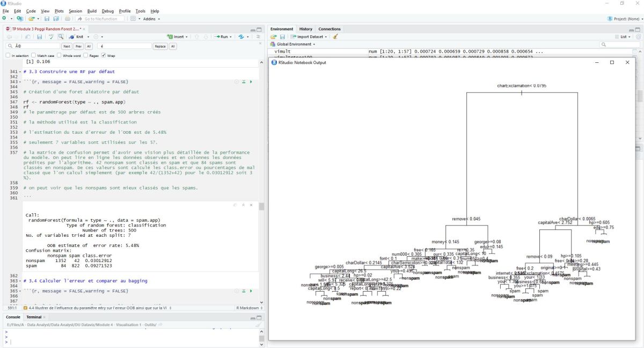Enable the Whole word checkbox
This screenshot has height=348, width=644.
(59, 55)
